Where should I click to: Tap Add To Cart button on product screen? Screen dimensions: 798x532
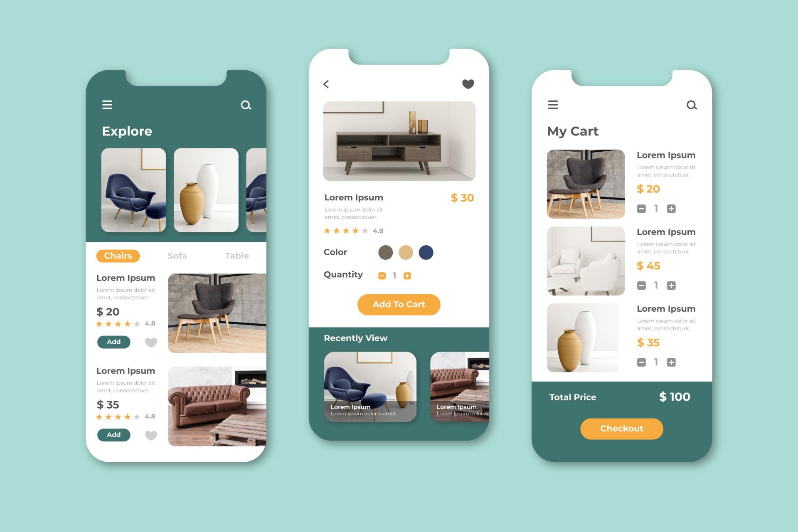click(399, 304)
